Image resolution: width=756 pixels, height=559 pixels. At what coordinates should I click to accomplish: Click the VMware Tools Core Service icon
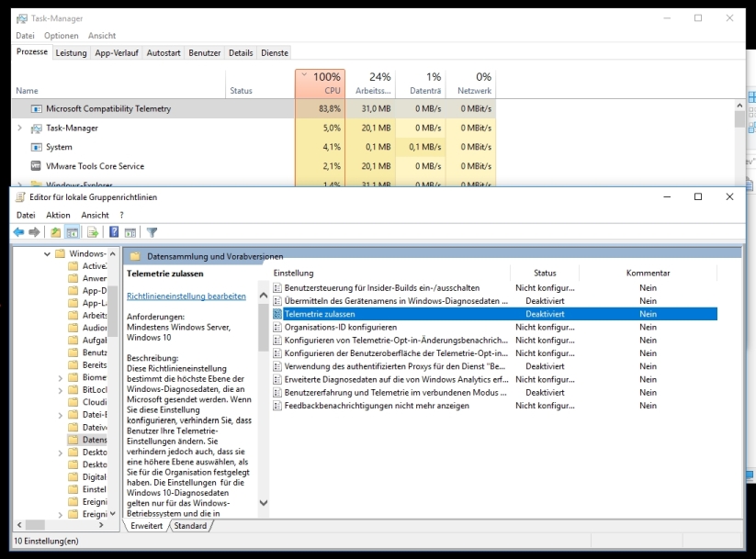36,166
